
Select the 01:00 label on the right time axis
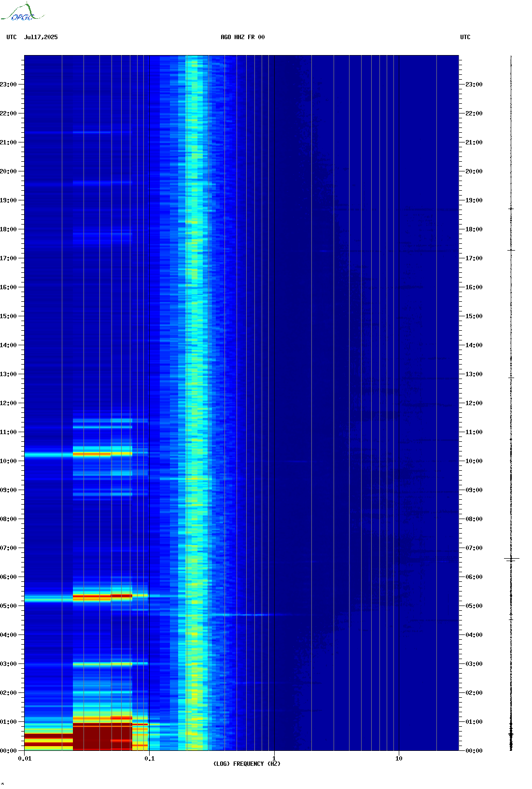474,722
